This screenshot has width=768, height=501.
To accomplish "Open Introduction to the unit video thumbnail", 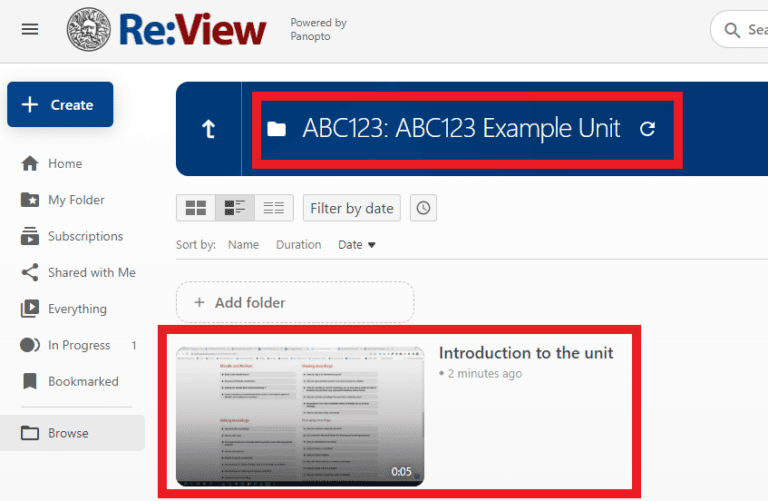I will coord(300,416).
